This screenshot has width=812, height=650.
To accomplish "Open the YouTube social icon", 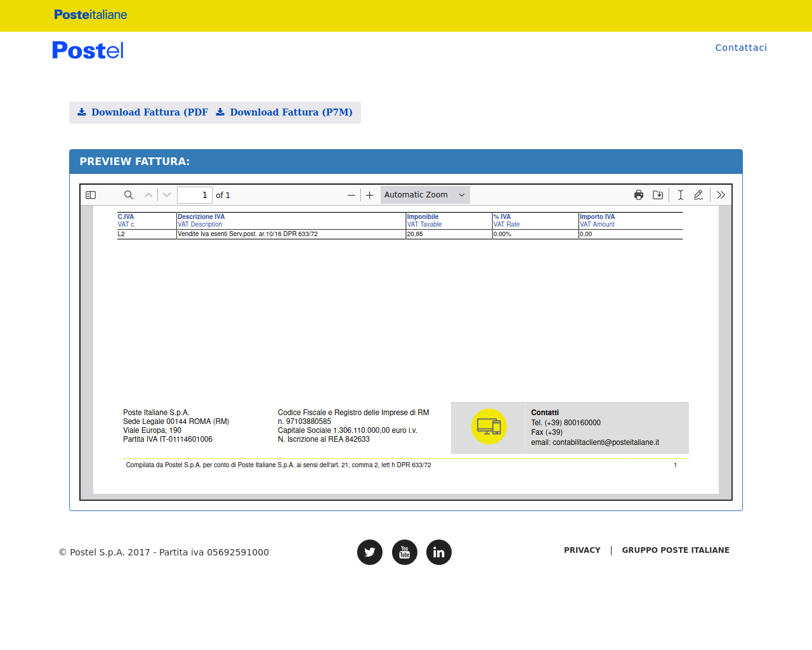I will tap(405, 552).
